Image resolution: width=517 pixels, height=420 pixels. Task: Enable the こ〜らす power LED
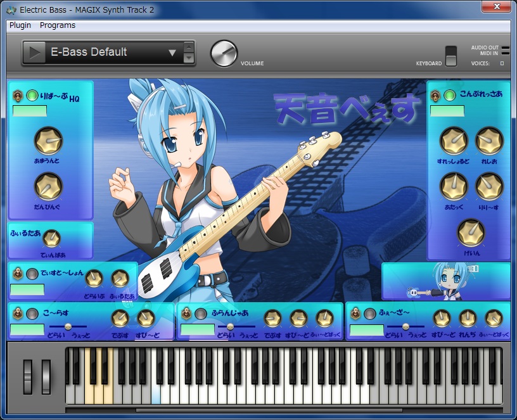32,314
